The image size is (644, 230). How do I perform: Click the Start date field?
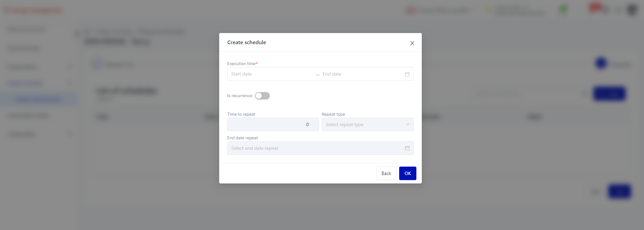[x=270, y=74]
